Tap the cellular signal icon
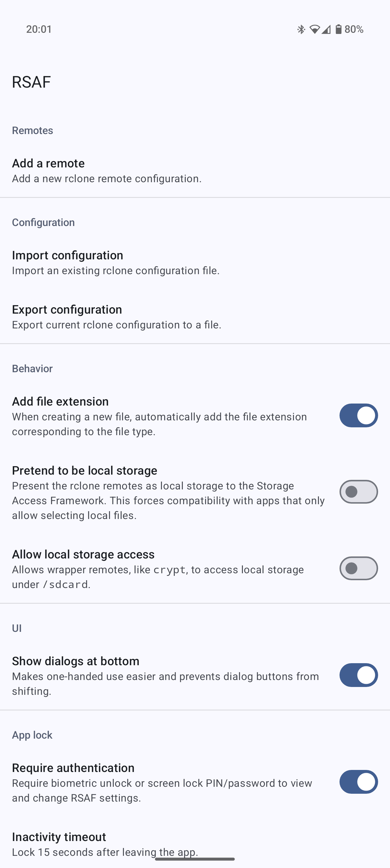The width and height of the screenshot is (390, 868). [x=326, y=29]
